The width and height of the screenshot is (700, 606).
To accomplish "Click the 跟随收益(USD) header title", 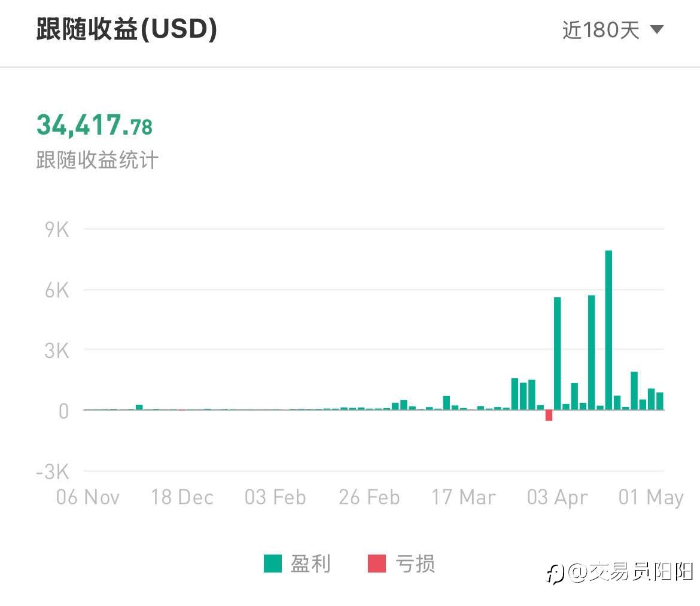I will click(x=126, y=29).
